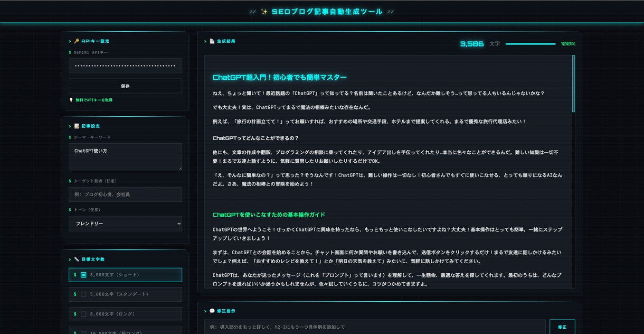Click the sparkle icon in the page title
Image resolution: width=644 pixels, height=334 pixels.
click(x=264, y=12)
